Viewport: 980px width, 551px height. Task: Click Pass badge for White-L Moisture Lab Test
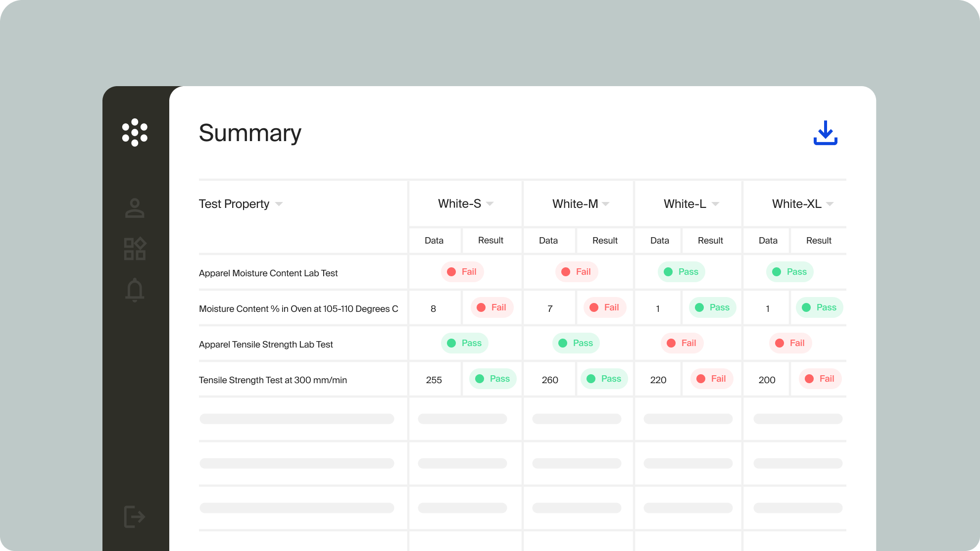click(x=682, y=272)
